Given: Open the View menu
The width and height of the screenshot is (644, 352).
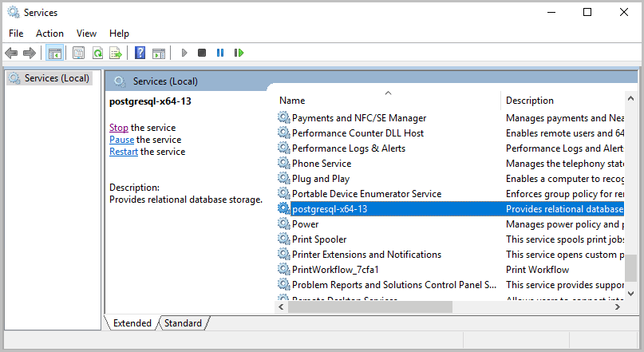Looking at the screenshot, I should click(x=86, y=34).
